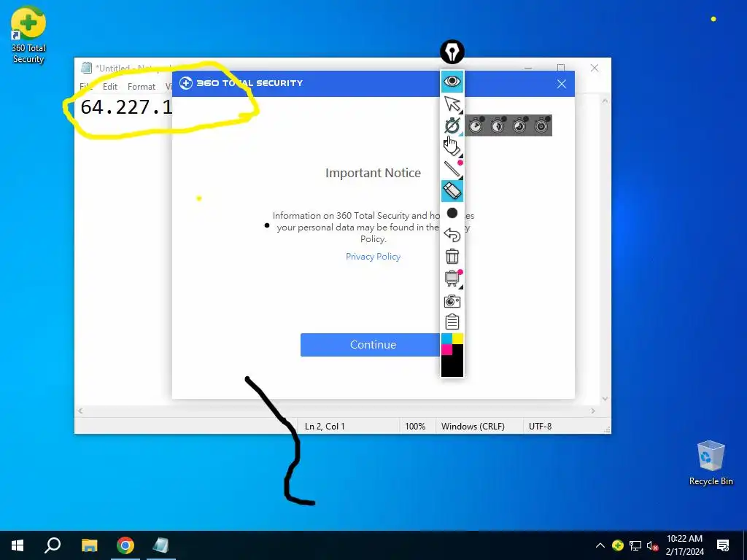Undo the last stroke with curved arrow
This screenshot has height=560, width=747.
tap(452, 235)
